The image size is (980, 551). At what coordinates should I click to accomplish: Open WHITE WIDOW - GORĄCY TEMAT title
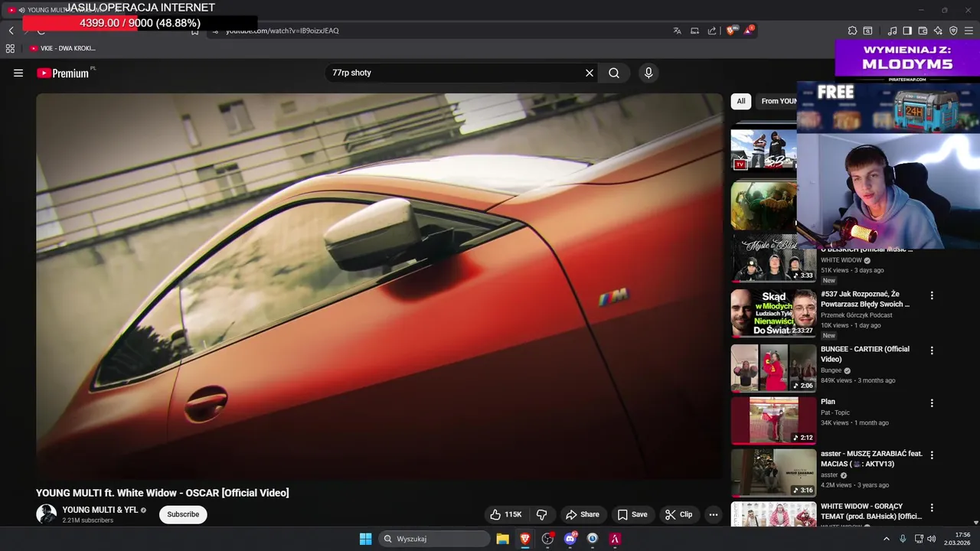pyautogui.click(x=871, y=511)
